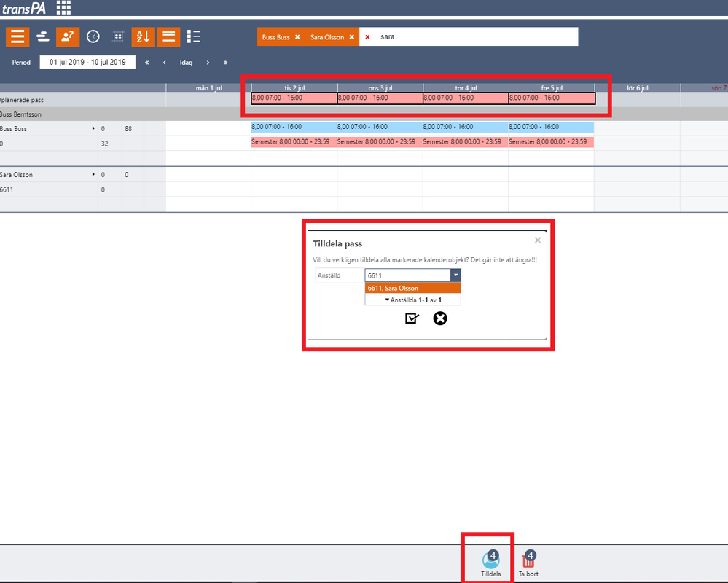Select the tis 2 jul column header
Screen dimensions: 728x583
pos(294,87)
